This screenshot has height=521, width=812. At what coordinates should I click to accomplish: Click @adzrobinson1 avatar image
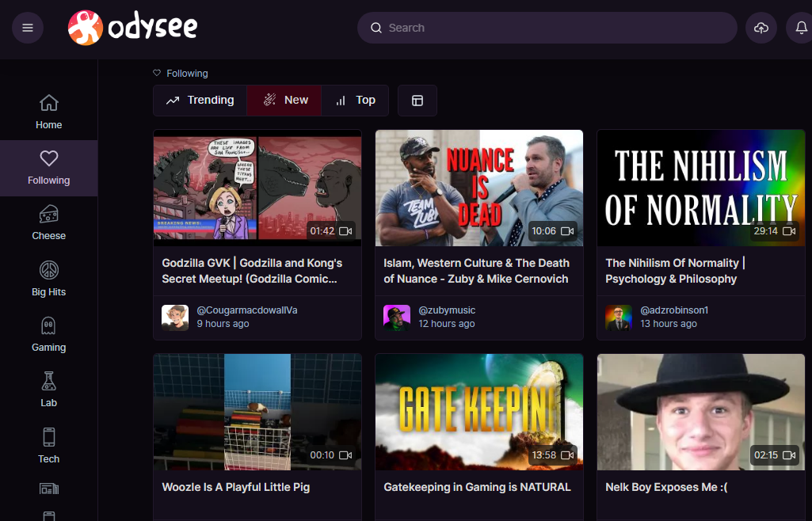(619, 318)
